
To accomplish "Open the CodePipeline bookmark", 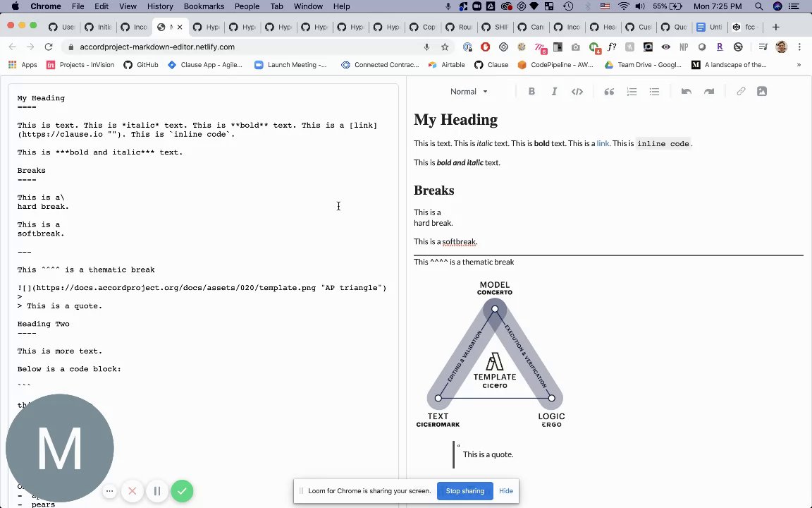I will pos(555,65).
